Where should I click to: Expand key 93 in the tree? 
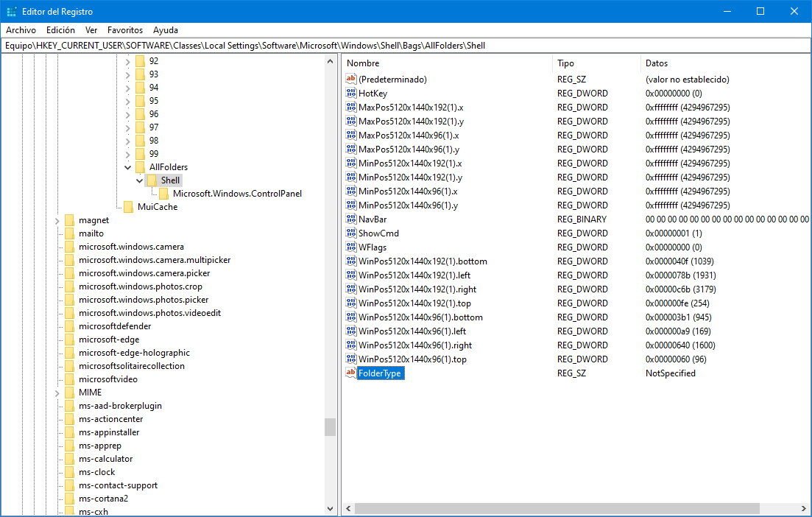pos(127,75)
